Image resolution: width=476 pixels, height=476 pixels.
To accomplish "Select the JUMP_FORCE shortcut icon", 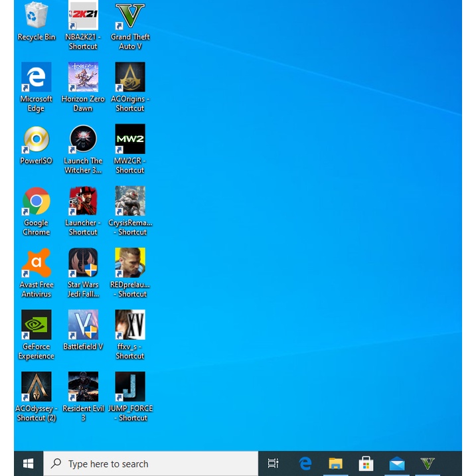I will (x=130, y=386).
